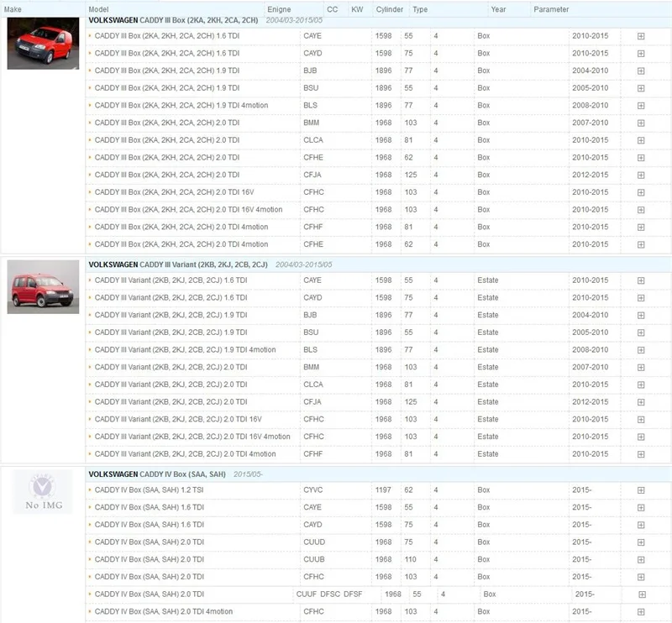
Task: Click the red Caddy III Box van thumbnail
Action: coord(43,44)
